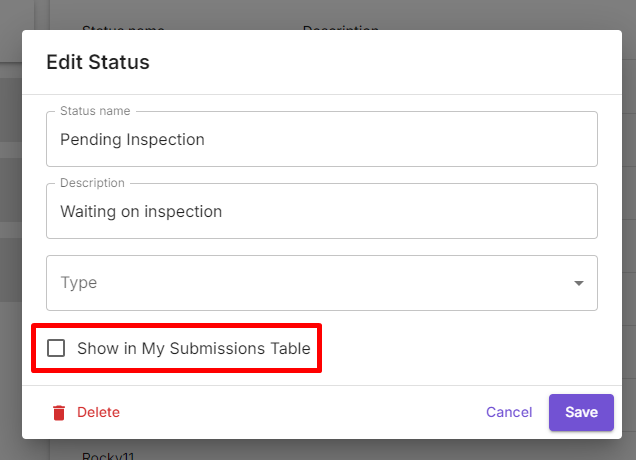Viewport: 636px width, 460px height.
Task: Click the Edit Status dialog title
Action: [98, 62]
